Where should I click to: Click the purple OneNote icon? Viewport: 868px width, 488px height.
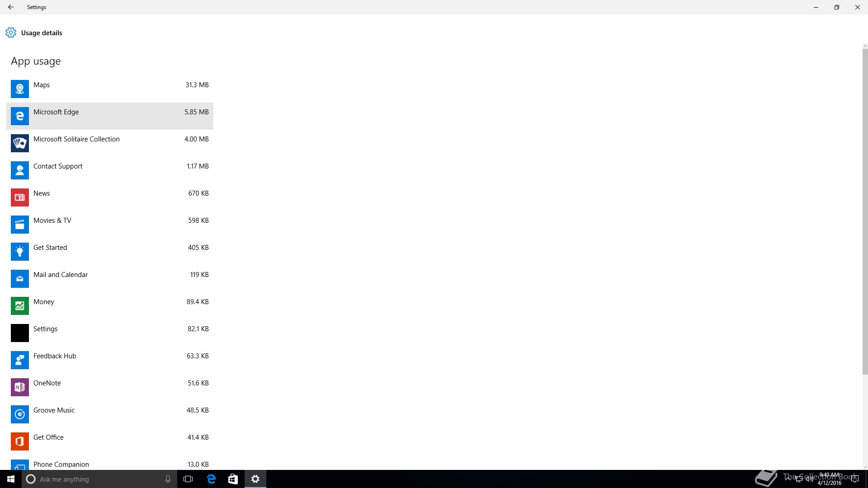coord(20,387)
